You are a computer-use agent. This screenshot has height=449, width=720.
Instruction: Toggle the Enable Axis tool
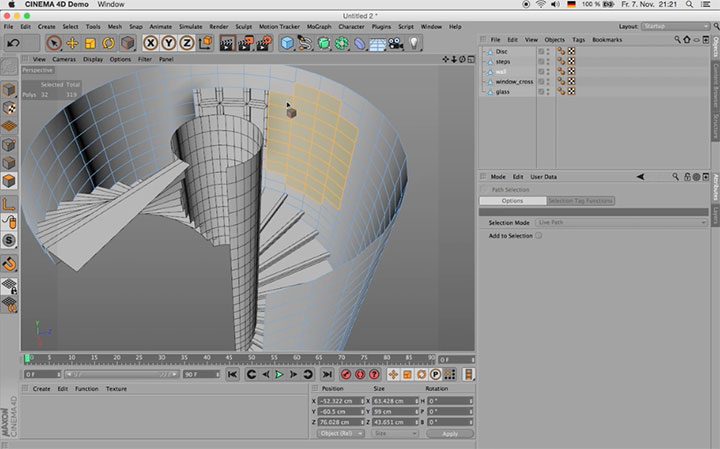[9, 204]
